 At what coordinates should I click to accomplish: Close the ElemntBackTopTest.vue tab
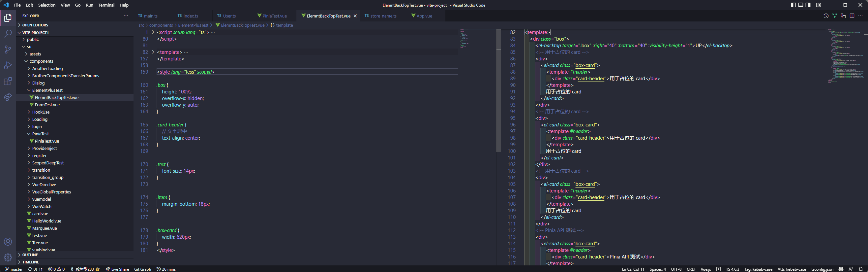[x=355, y=16]
